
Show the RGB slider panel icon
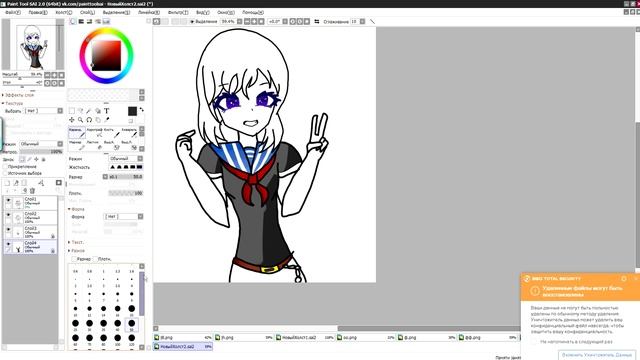81,21
